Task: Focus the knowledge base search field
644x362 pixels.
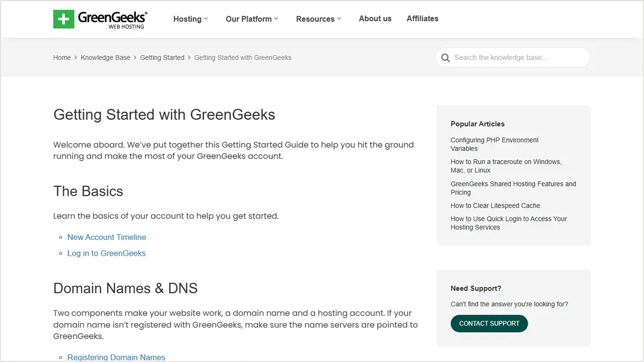Action: coord(512,57)
